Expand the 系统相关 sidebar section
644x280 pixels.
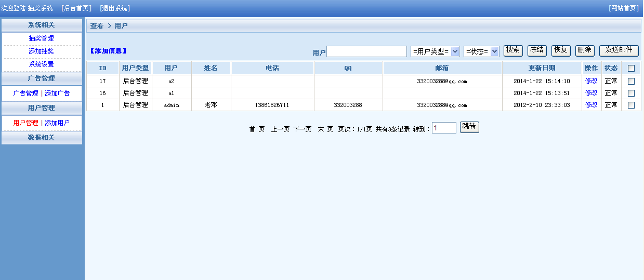42,25
